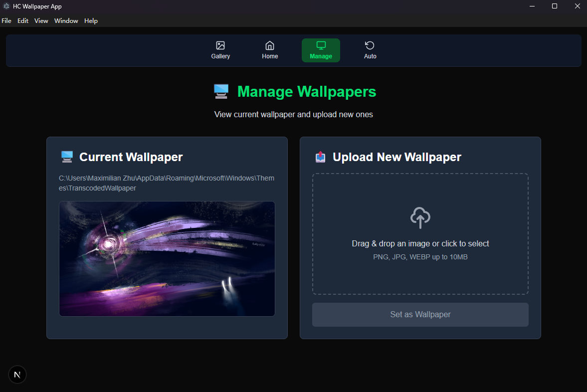
Task: Open the Edit menu
Action: point(22,20)
